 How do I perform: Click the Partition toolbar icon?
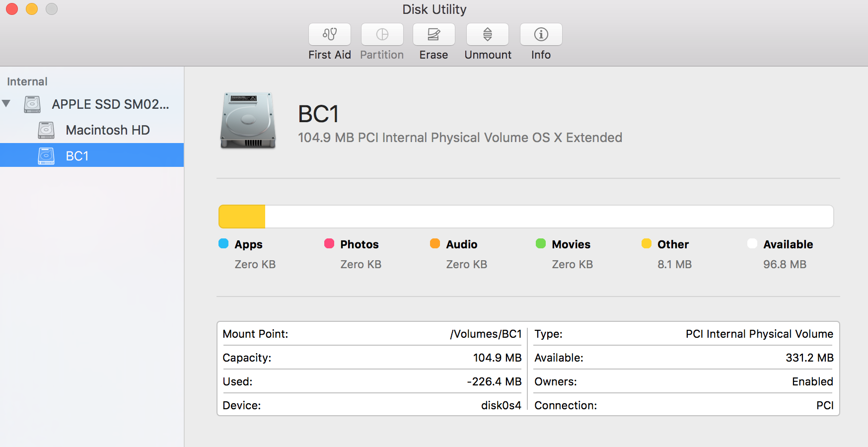tap(381, 34)
